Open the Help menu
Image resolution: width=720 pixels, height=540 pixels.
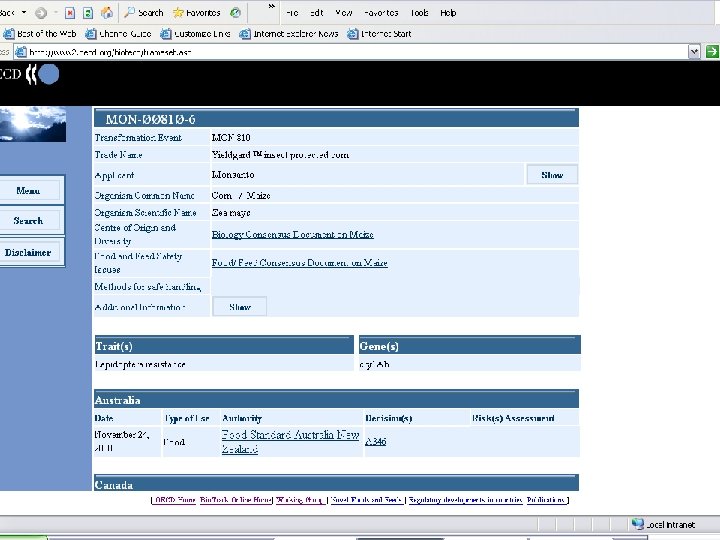click(x=448, y=13)
